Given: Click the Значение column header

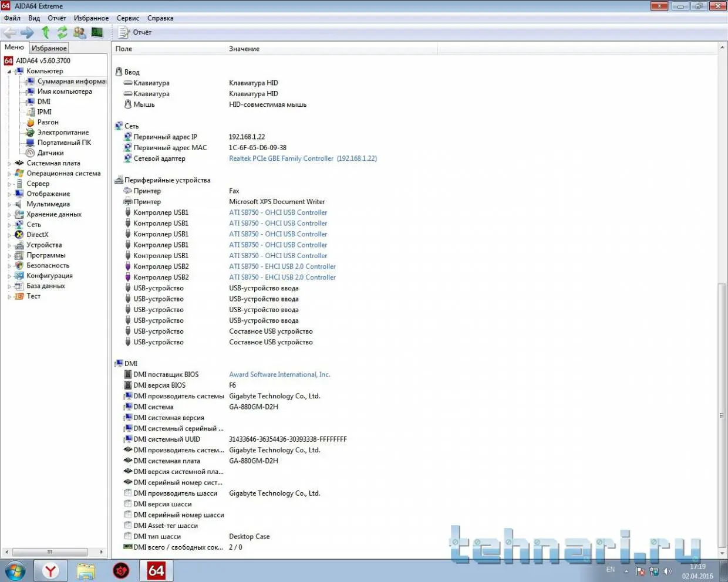Looking at the screenshot, I should click(244, 49).
